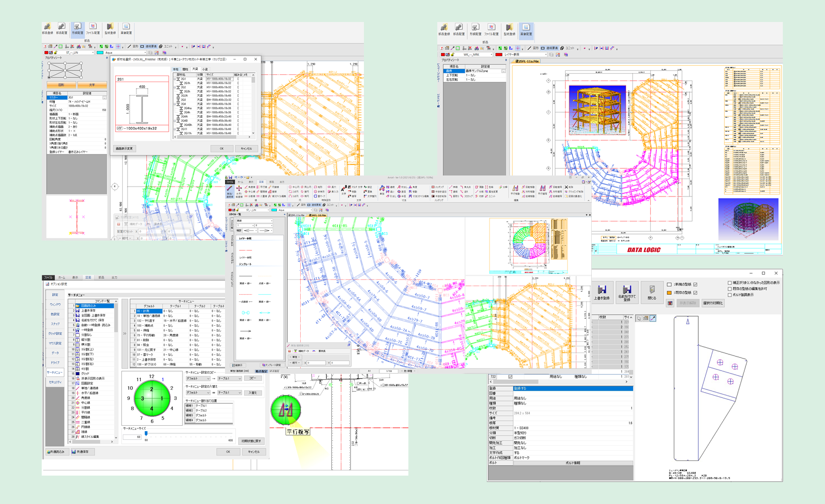Select the ファイル配置 ribbon icon in top-left window
Screen dimensions: 825x504
93,28
